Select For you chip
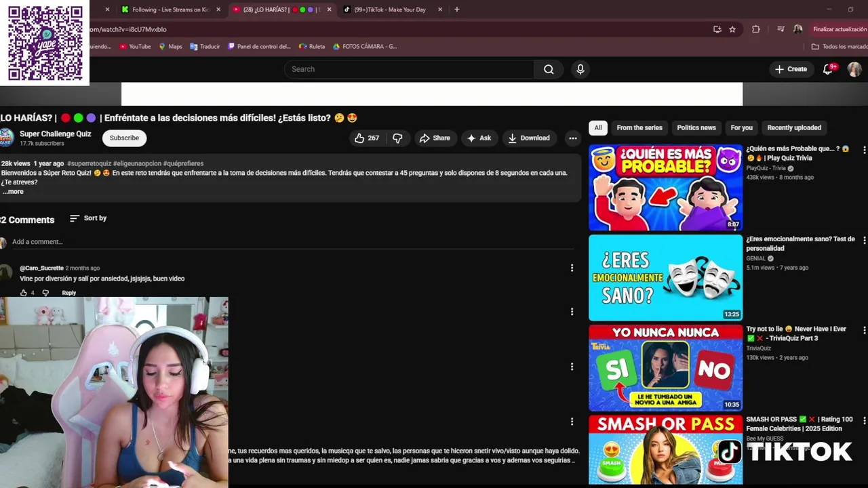 [741, 127]
